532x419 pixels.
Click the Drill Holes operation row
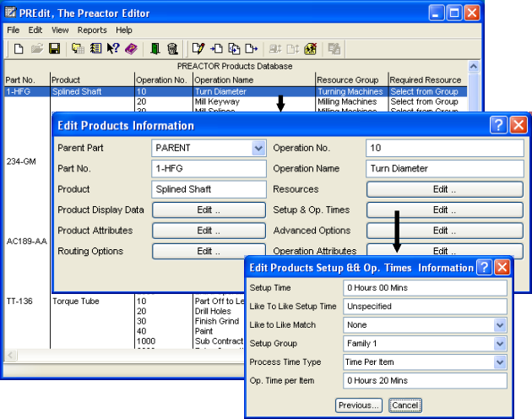(213, 312)
